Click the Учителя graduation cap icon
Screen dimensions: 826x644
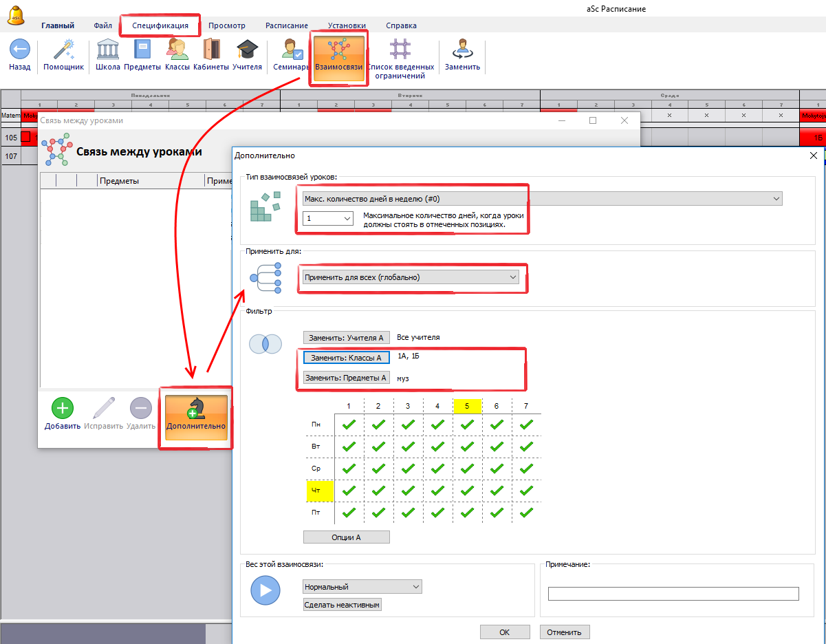pyautogui.click(x=247, y=50)
